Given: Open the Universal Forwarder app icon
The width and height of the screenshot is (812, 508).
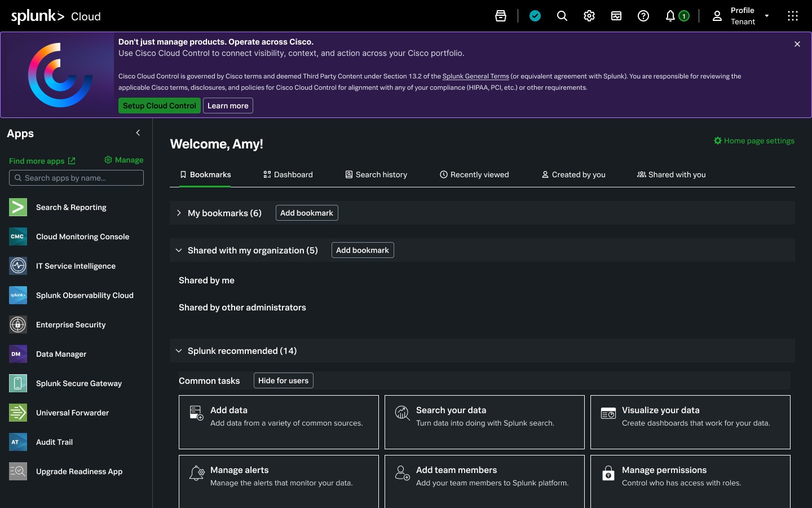Looking at the screenshot, I should pos(18,413).
